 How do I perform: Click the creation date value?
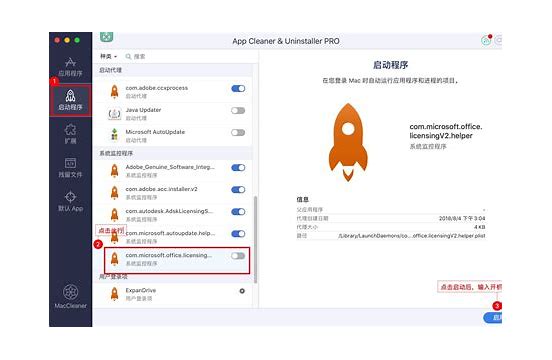tap(462, 218)
